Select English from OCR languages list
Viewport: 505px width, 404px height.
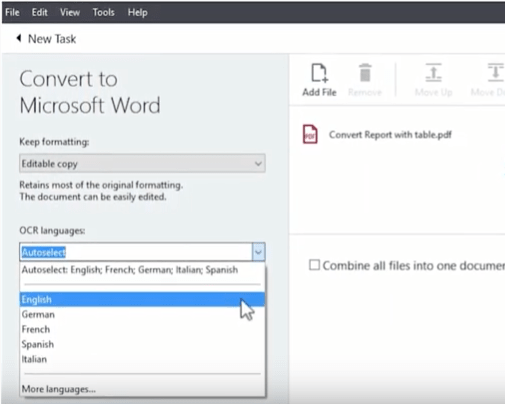coord(142,299)
